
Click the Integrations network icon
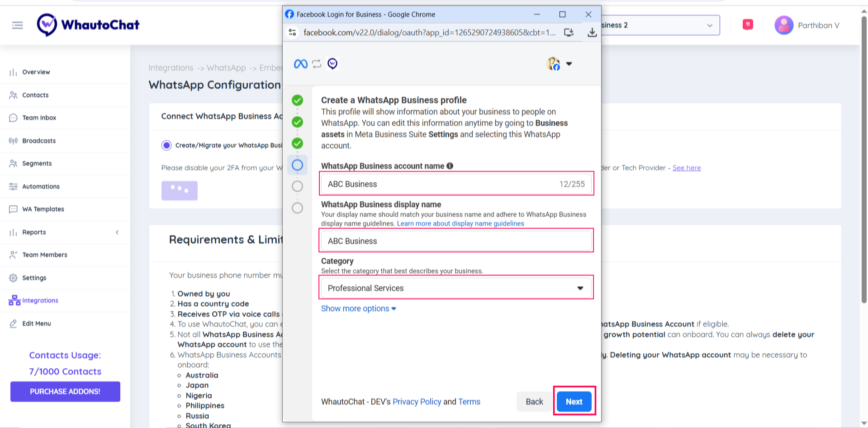tap(14, 300)
